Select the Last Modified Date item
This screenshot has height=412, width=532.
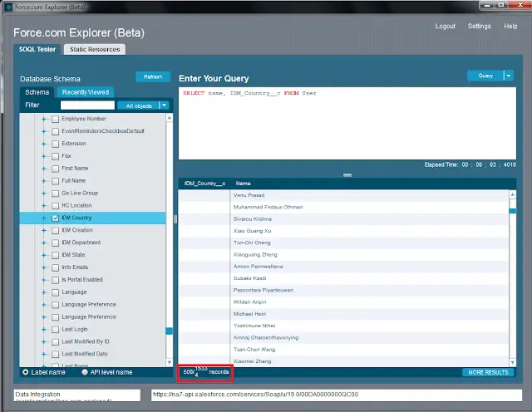[85, 354]
